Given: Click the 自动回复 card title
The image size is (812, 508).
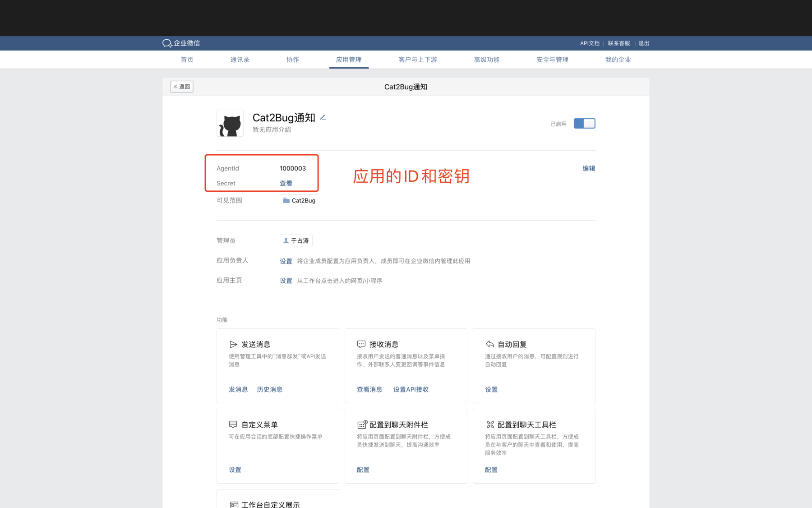Looking at the screenshot, I should [x=512, y=344].
